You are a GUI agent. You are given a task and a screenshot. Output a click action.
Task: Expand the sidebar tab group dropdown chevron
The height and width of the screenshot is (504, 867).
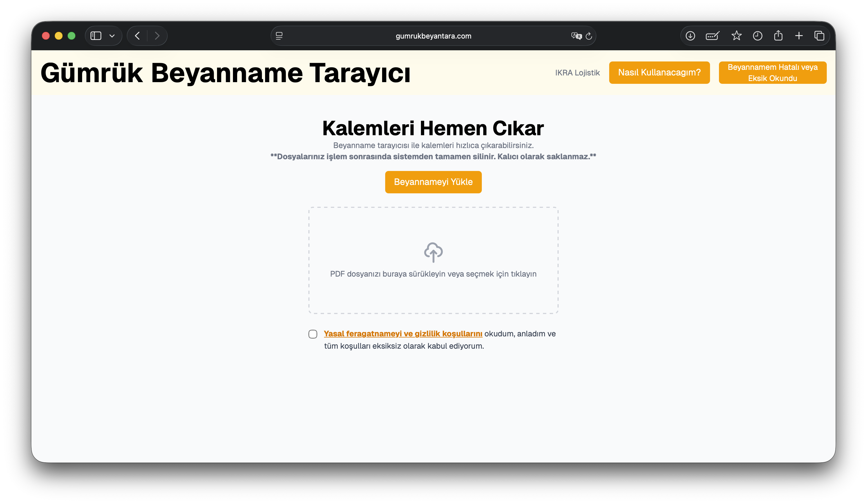coord(112,36)
